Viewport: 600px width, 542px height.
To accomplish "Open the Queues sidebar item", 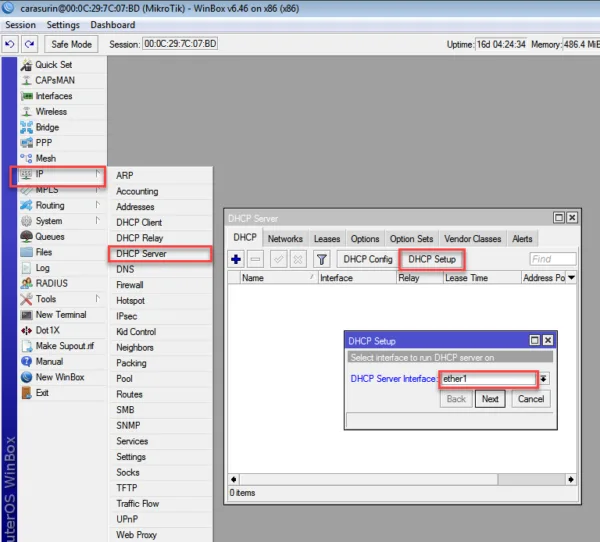I will 51,237.
